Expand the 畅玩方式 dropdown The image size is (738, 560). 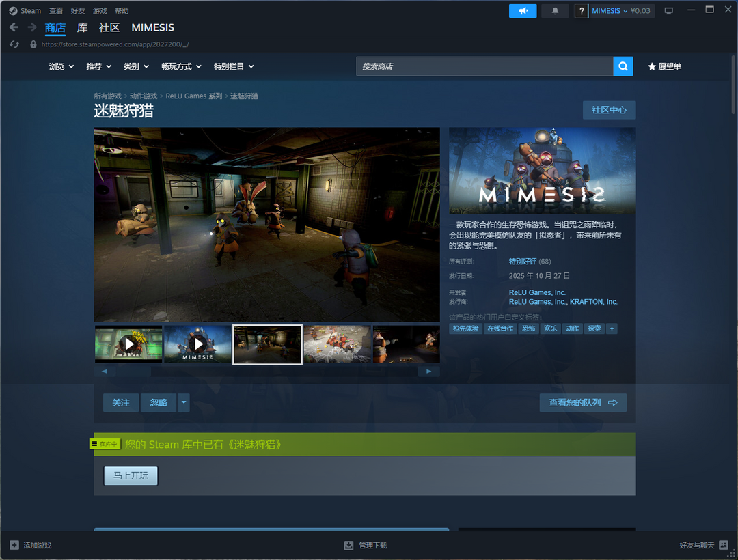coord(181,66)
